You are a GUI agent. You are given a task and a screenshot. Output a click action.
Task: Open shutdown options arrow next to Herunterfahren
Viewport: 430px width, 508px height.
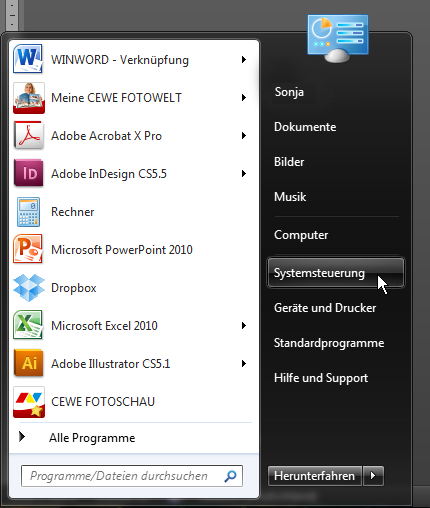pyautogui.click(x=373, y=476)
